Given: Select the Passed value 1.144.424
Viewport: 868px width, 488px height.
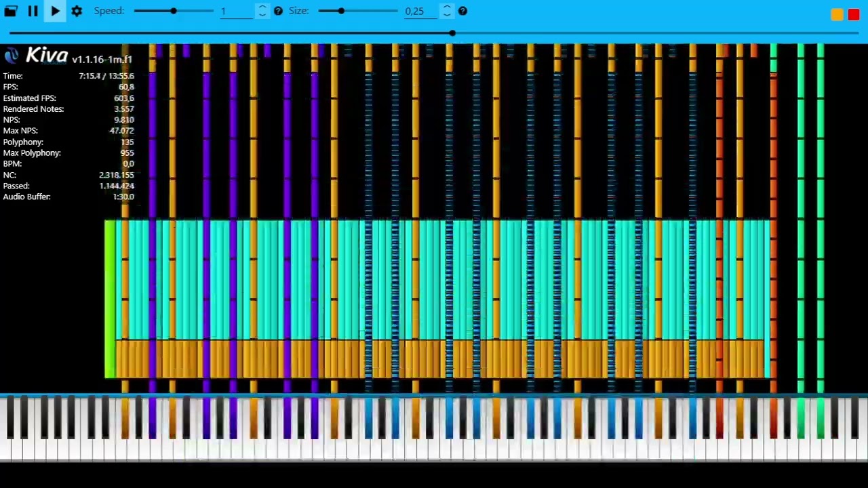Looking at the screenshot, I should click(x=117, y=186).
